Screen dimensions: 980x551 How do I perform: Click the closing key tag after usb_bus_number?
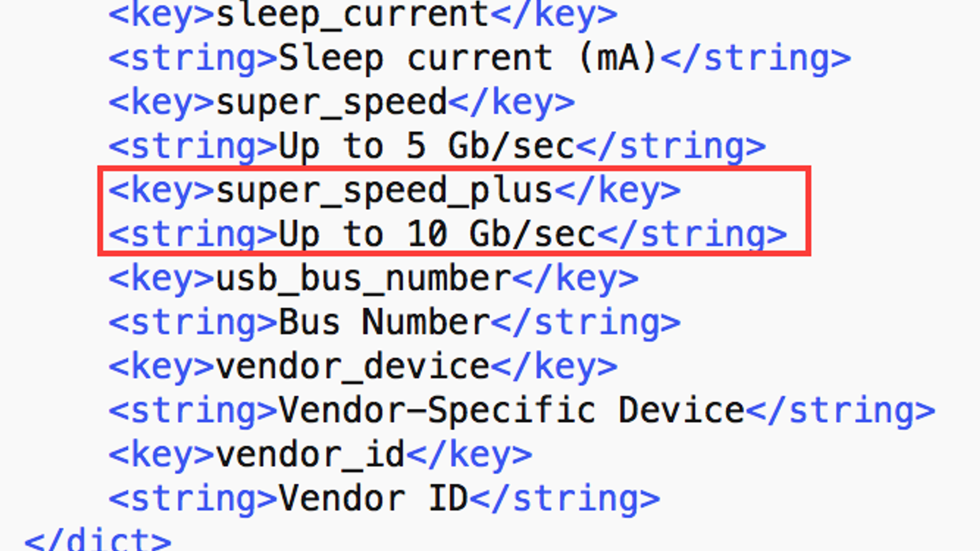575,279
